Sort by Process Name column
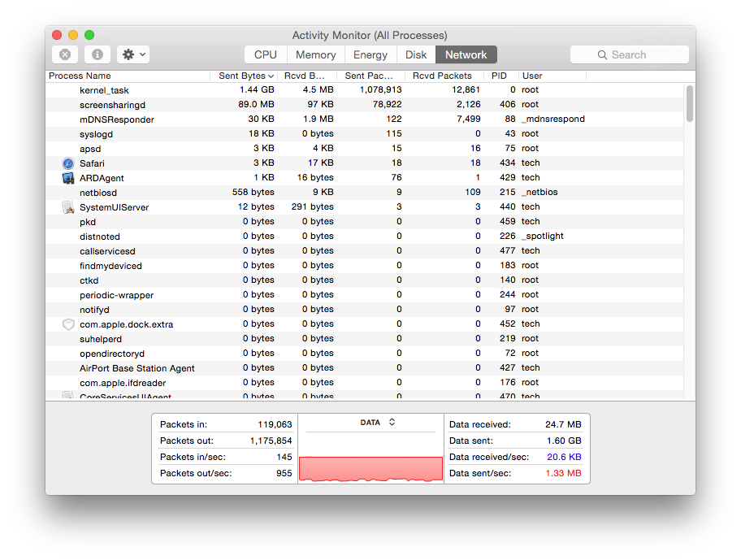Screen dimensions: 741x560 (x=128, y=76)
